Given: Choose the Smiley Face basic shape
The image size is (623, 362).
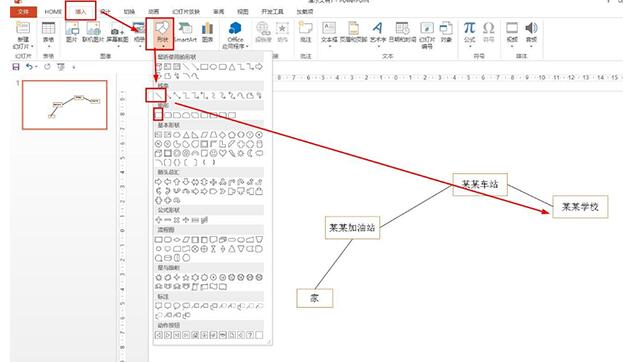Looking at the screenshot, I should (x=213, y=153).
